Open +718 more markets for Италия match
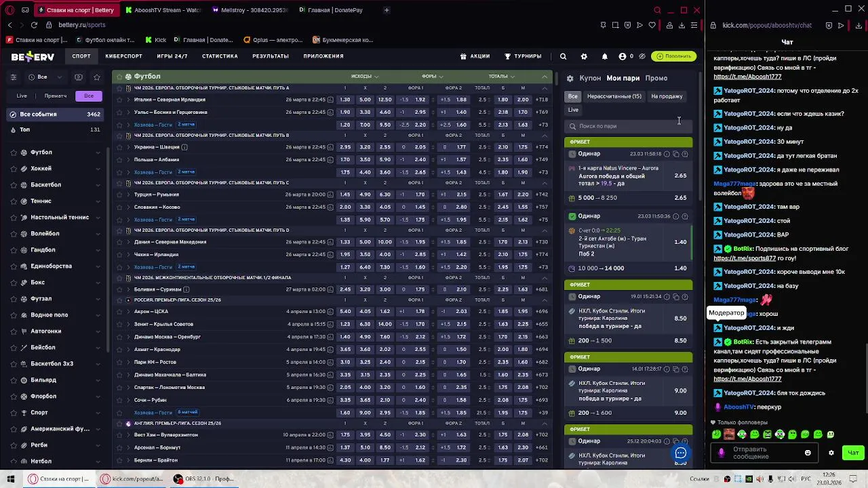The height and width of the screenshot is (488, 868). [x=542, y=100]
